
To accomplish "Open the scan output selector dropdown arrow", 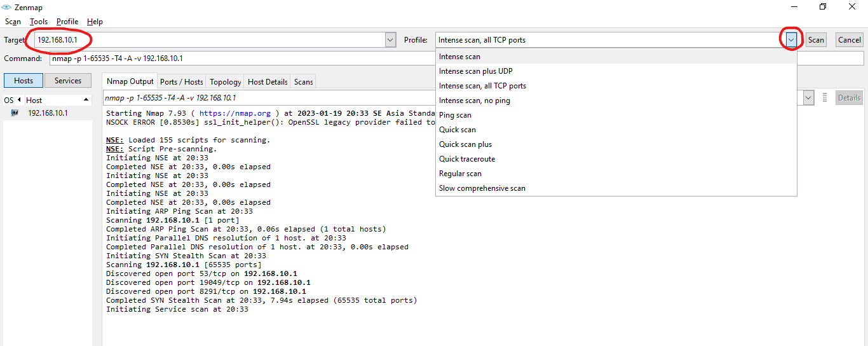I will (808, 98).
